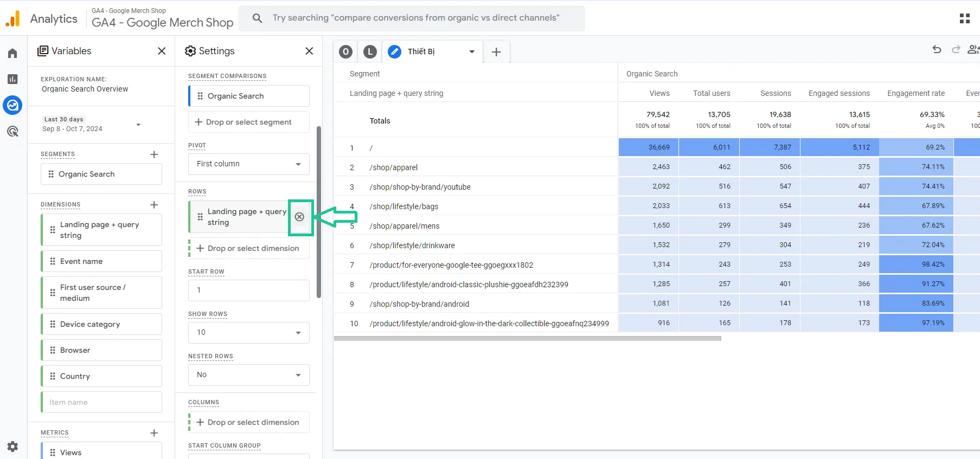Click the Views column header
Viewport: 980px width, 459px height.
tap(659, 93)
